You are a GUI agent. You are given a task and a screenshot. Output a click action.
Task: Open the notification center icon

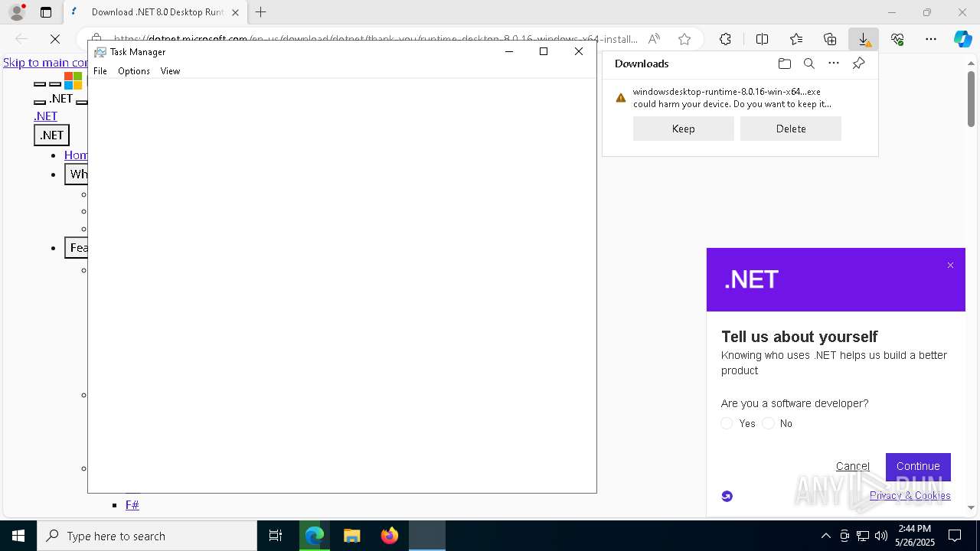(x=955, y=536)
